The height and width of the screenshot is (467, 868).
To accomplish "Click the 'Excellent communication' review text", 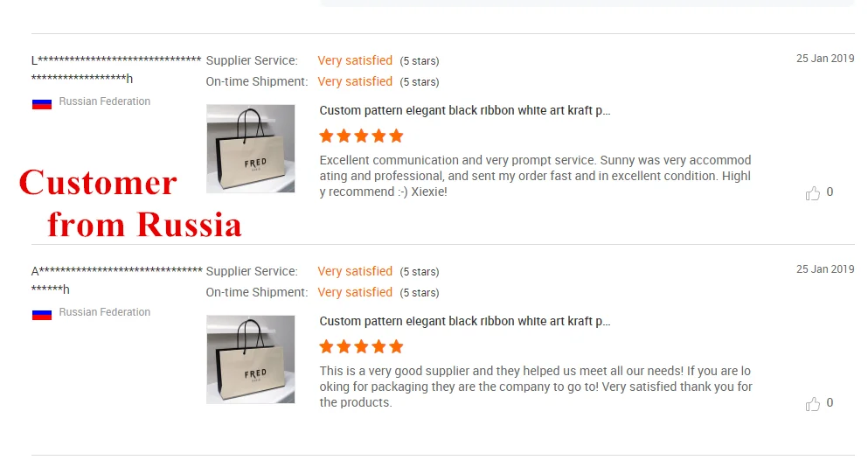I will [x=535, y=176].
